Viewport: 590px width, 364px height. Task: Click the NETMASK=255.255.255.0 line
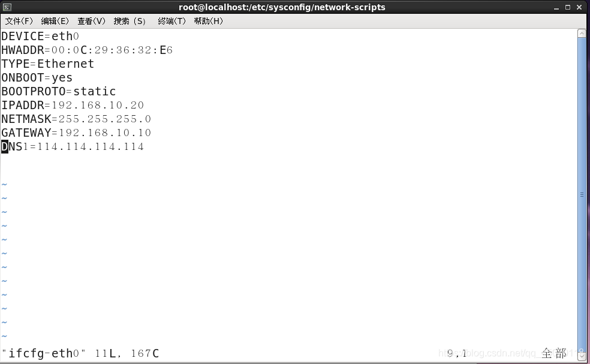coord(76,119)
